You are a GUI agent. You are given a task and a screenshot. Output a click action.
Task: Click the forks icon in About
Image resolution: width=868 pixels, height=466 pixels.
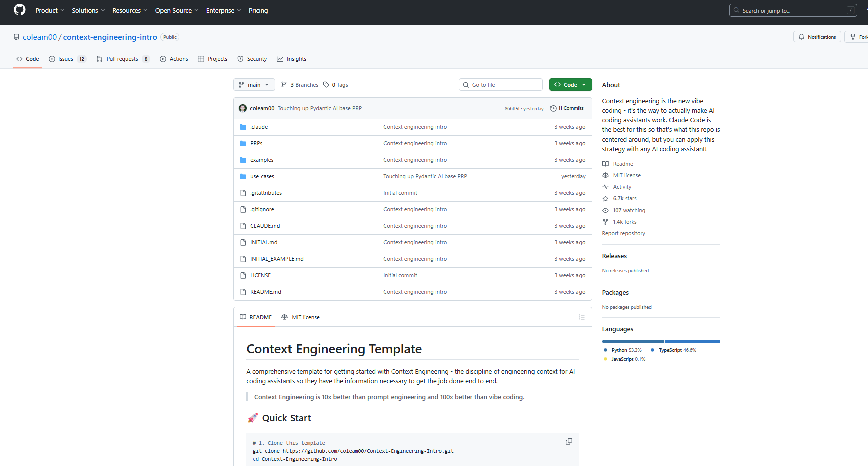click(x=605, y=222)
